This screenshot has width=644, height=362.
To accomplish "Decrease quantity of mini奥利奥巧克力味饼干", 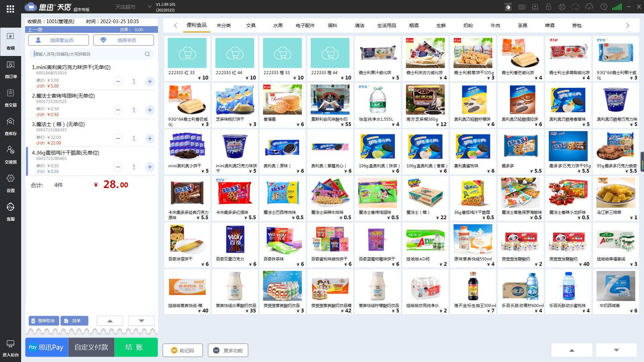I will point(118,81).
